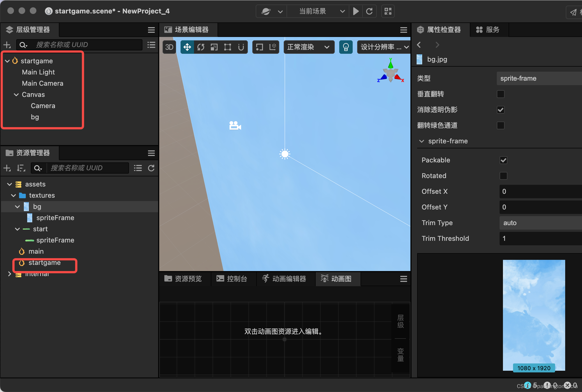Image resolution: width=582 pixels, height=392 pixels.
Task: Click the reload preview button in titlebar
Action: [x=369, y=11]
